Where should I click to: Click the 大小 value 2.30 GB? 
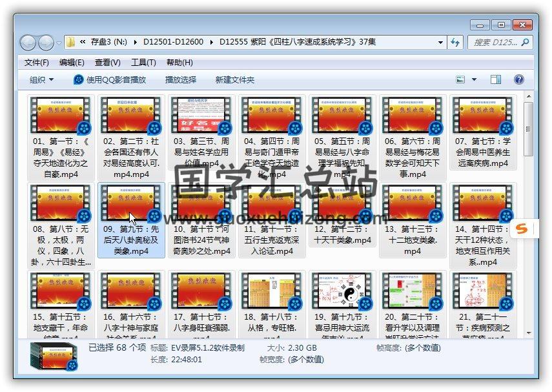[x=302, y=348]
